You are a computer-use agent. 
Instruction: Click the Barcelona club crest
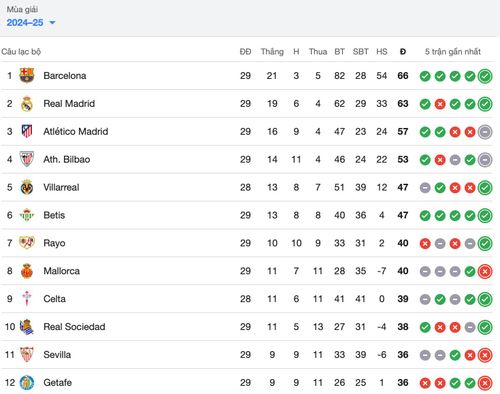coord(27,76)
